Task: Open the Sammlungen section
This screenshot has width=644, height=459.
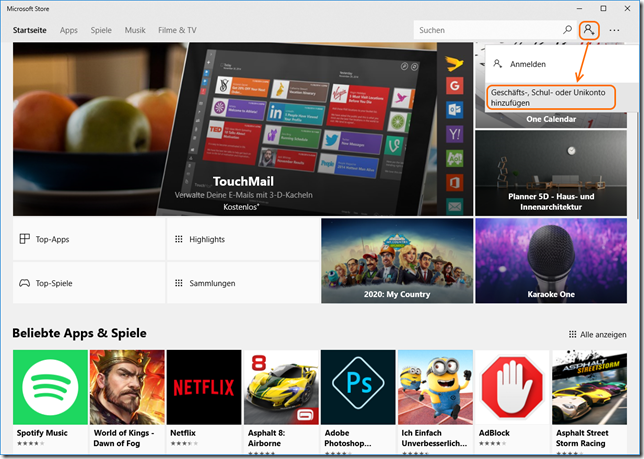Action: (243, 283)
